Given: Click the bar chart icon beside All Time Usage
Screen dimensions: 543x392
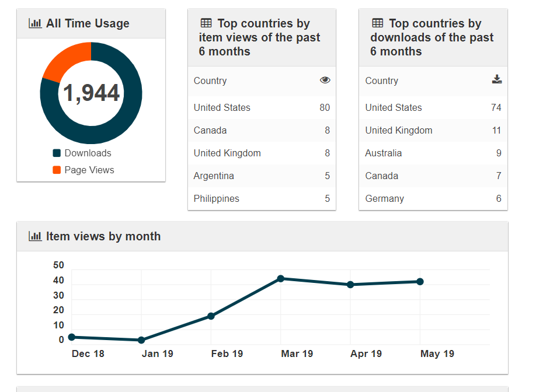Looking at the screenshot, I should (35, 24).
